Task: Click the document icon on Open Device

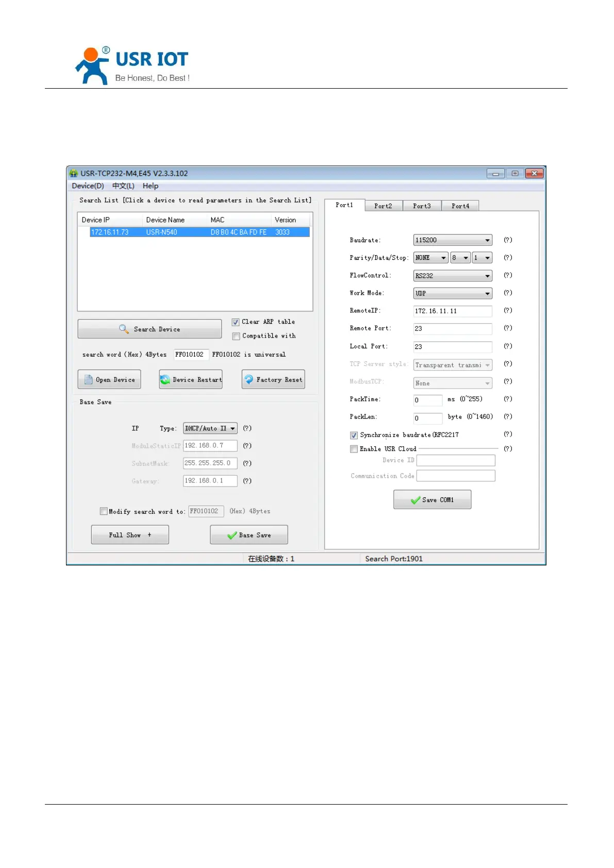Action: pyautogui.click(x=88, y=380)
